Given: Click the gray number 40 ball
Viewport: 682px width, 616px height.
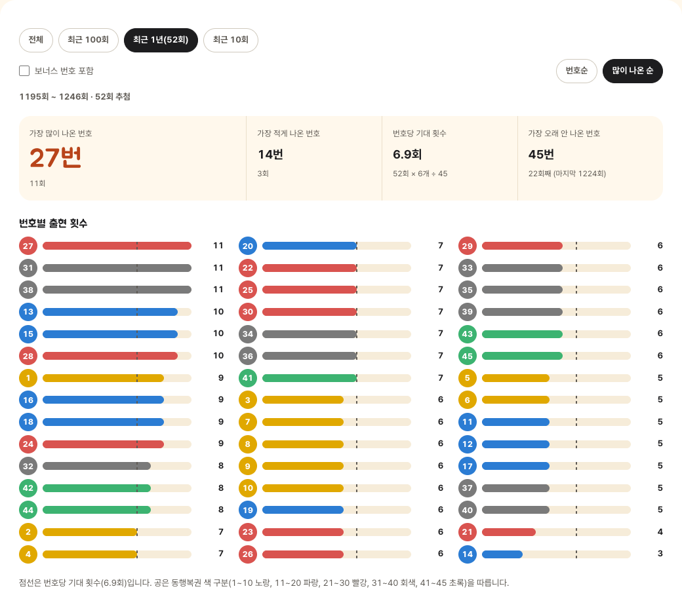Looking at the screenshot, I should [x=468, y=510].
